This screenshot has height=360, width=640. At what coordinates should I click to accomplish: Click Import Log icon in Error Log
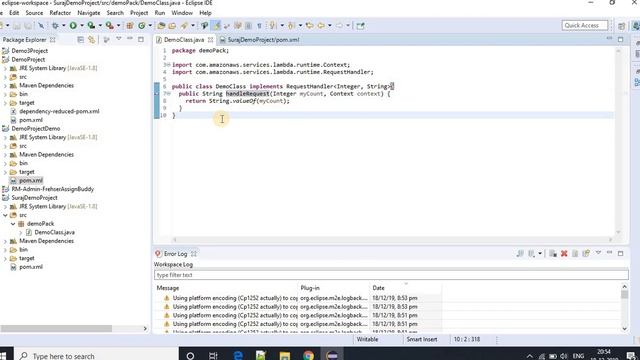pyautogui.click(x=531, y=253)
